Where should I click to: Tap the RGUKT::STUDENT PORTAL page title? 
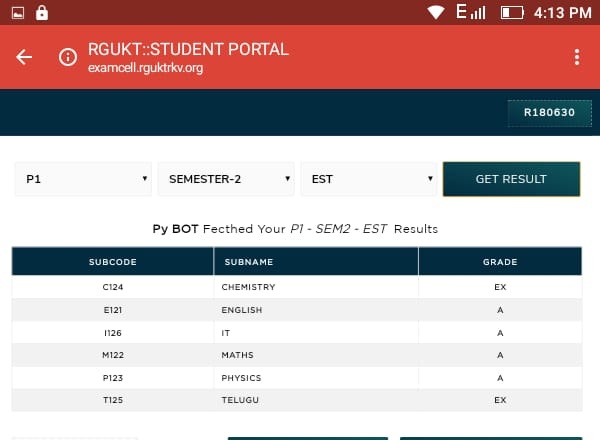click(188, 49)
